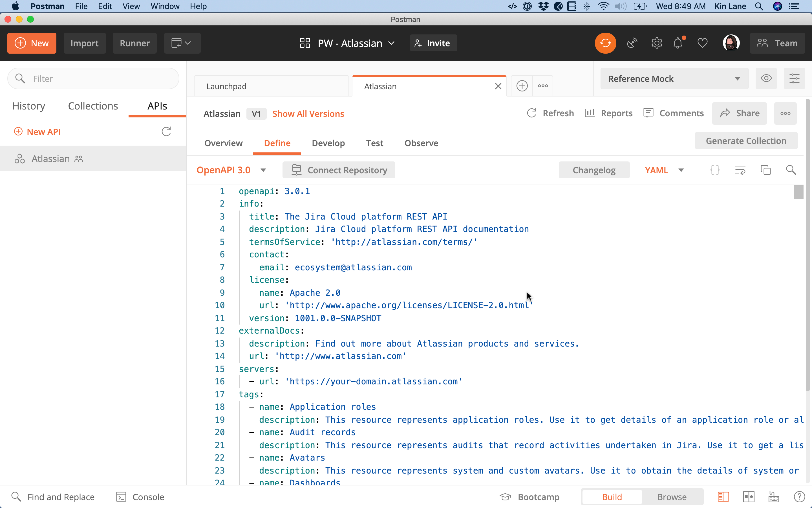Open the user avatar menu
812x508 pixels.
[x=731, y=43]
